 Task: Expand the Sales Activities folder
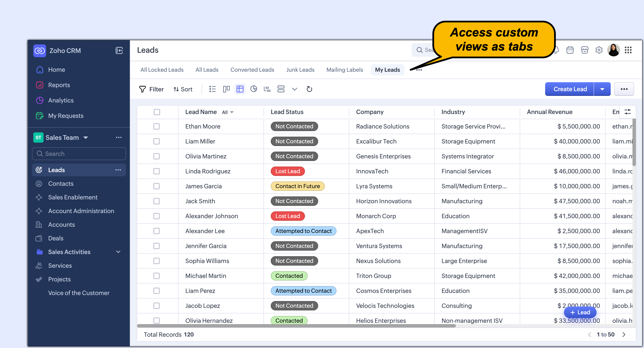point(118,252)
